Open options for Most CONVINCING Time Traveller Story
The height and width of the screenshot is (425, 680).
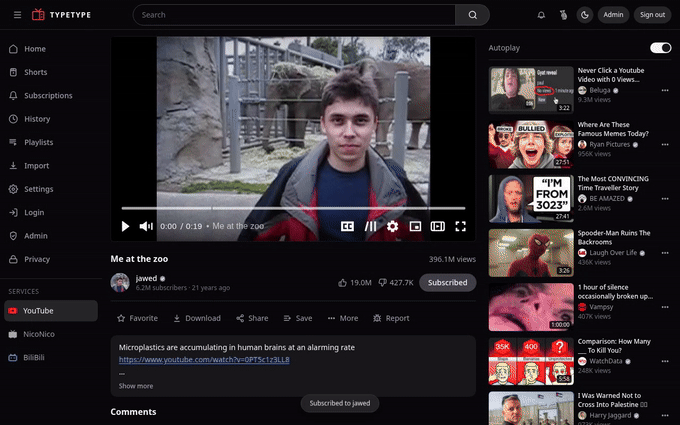(665, 199)
